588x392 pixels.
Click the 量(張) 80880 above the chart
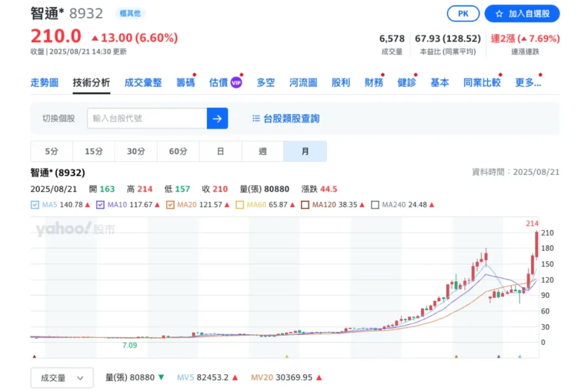[x=264, y=189]
